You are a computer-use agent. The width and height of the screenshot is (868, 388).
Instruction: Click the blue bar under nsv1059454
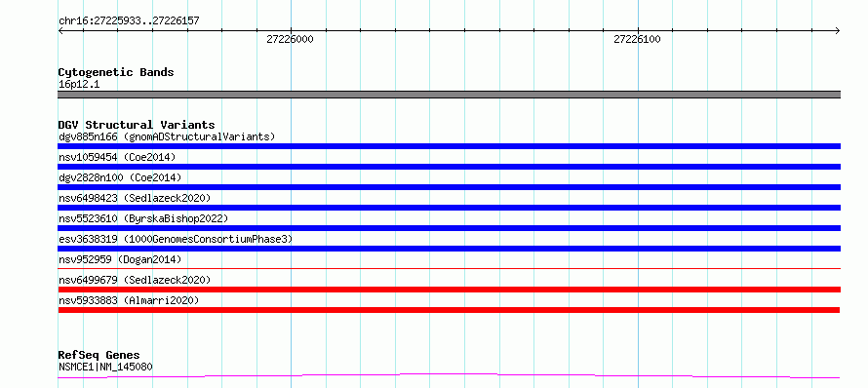click(x=450, y=167)
